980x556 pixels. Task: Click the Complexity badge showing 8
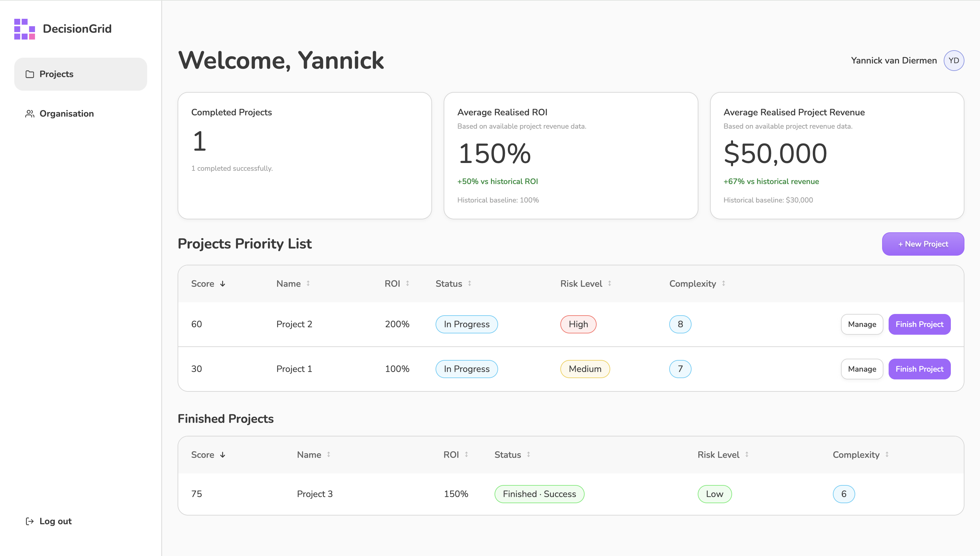(680, 324)
